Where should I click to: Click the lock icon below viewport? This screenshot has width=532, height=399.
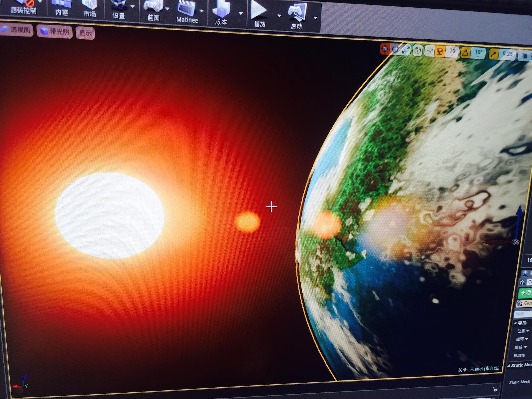click(495, 389)
